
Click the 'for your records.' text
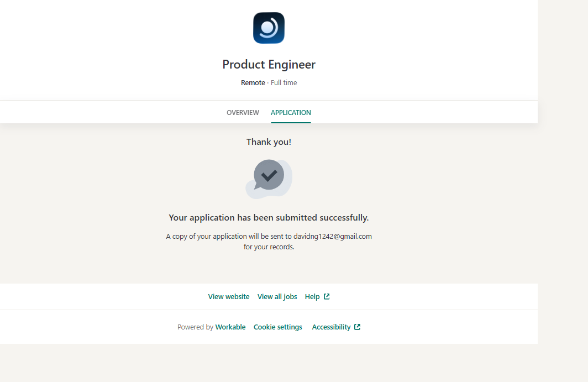[269, 247]
